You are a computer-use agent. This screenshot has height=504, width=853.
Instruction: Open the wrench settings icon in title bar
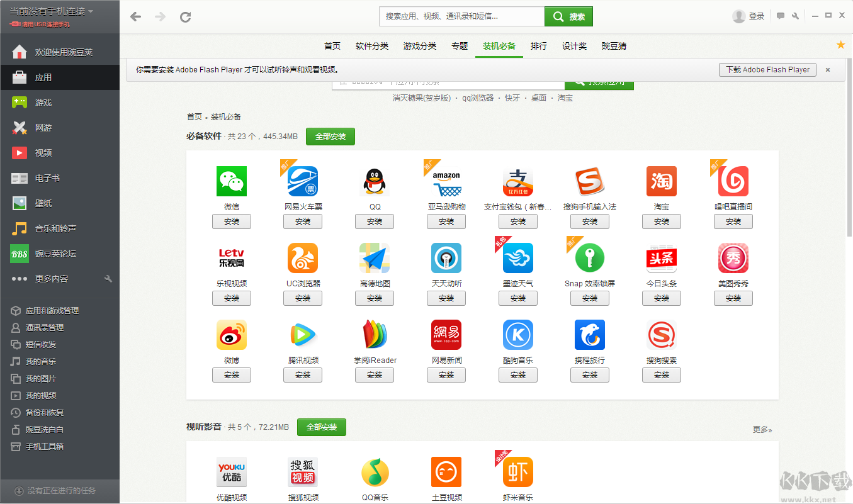795,16
